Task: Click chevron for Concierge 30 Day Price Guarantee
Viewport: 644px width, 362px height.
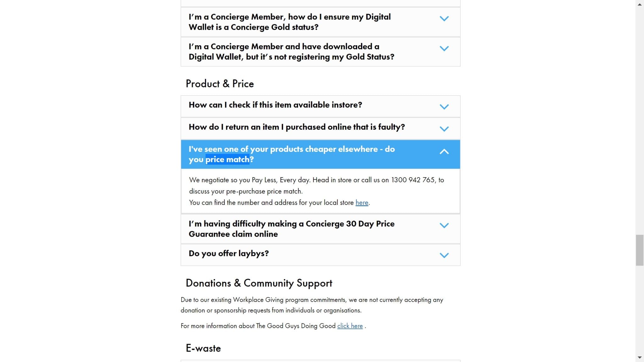Action: [x=444, y=225]
